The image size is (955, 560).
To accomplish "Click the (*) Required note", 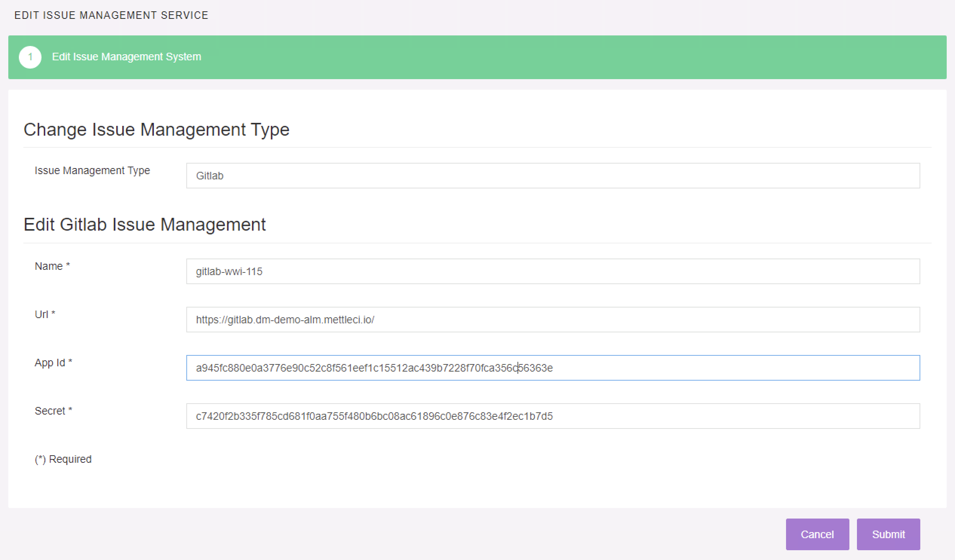I will point(63,459).
